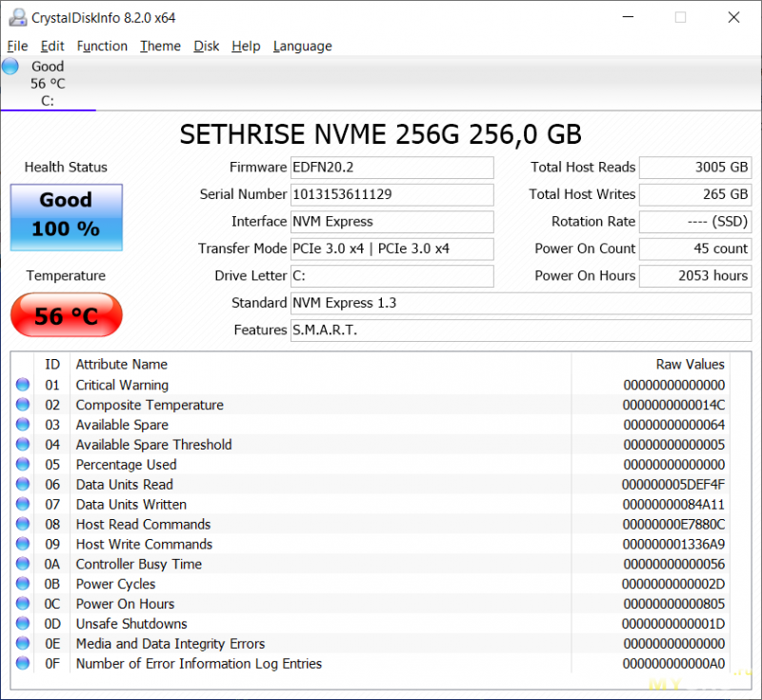Click the status orb for Host Write Commands
Screen dimensions: 762x700
pos(22,544)
